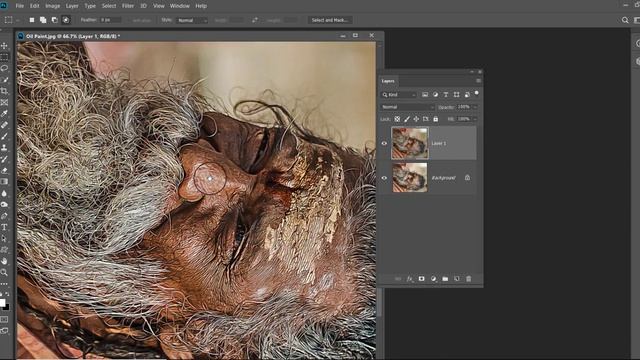Open the Opacity slider dropdown arrow
This screenshot has width=640, height=360.
(475, 107)
